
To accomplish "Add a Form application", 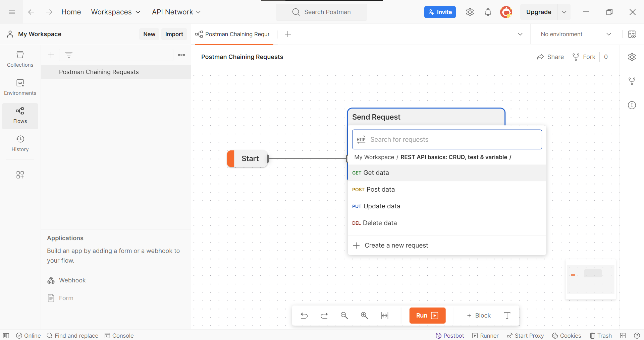I will click(60, 298).
